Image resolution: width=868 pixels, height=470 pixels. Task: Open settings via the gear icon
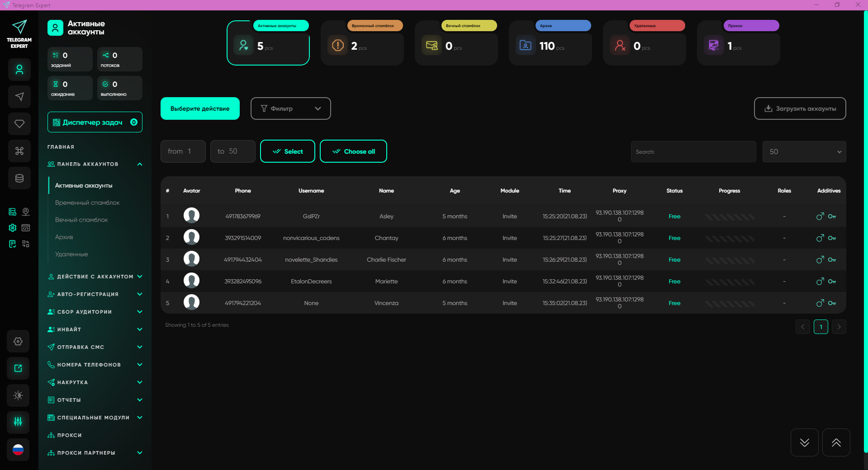18,341
